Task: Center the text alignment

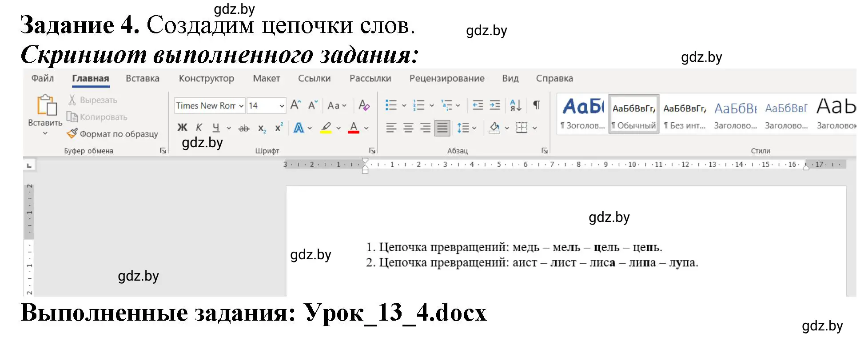Action: tap(408, 128)
